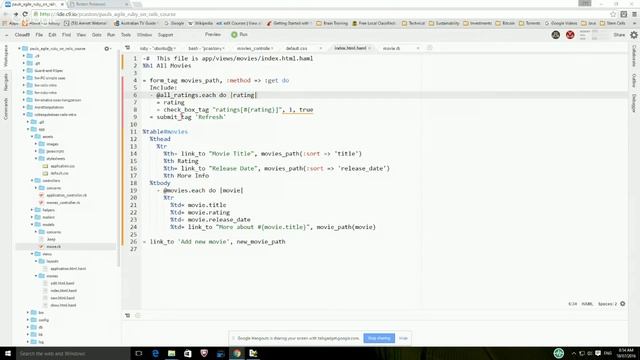Click the green Run button
The image size is (640, 360).
tap(240, 35)
